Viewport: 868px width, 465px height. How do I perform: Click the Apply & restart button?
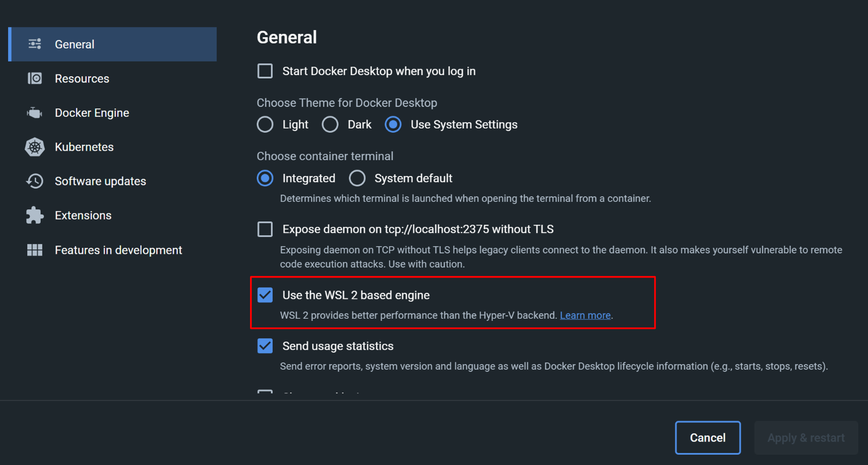click(x=806, y=438)
